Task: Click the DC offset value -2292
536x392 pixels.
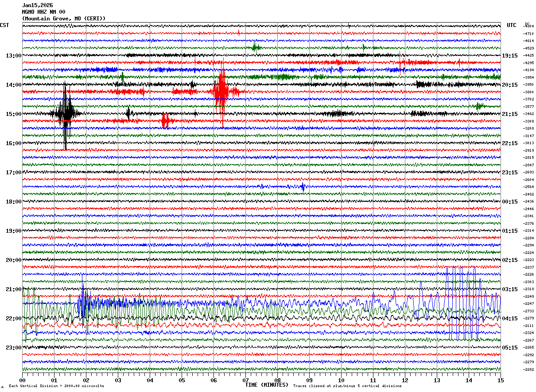Action: (x=529, y=355)
